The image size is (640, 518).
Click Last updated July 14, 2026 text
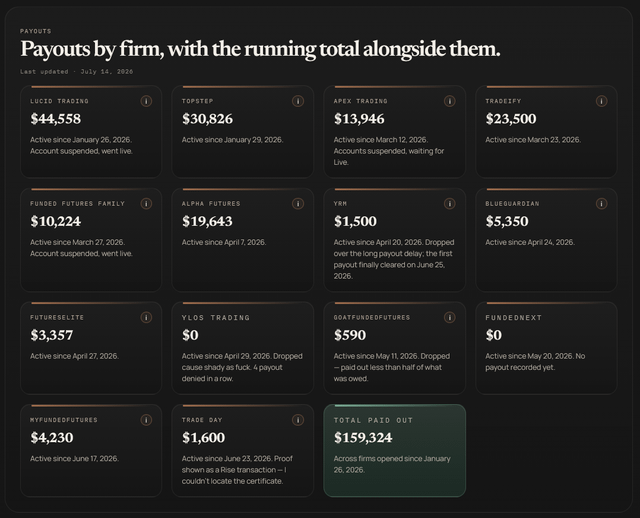pyautogui.click(x=77, y=71)
